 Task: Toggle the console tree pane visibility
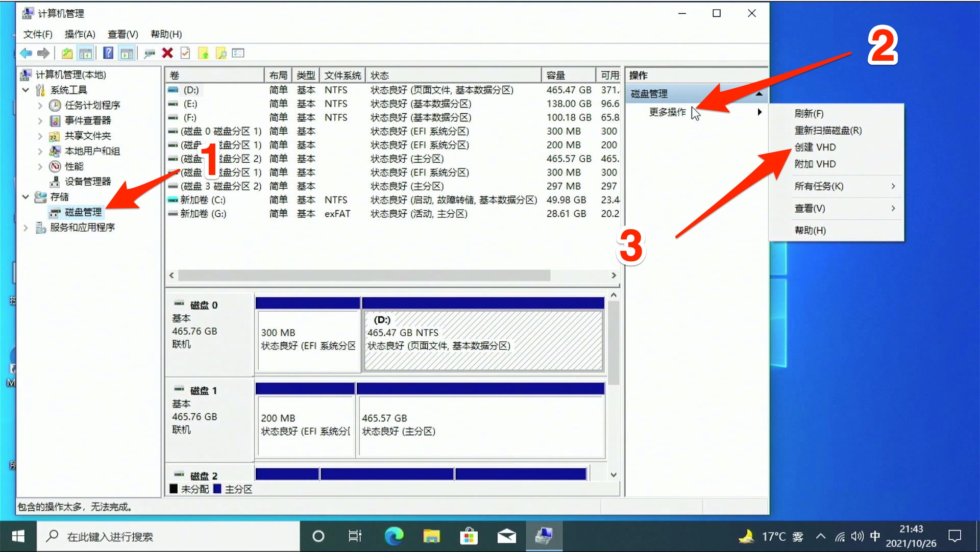pyautogui.click(x=86, y=53)
